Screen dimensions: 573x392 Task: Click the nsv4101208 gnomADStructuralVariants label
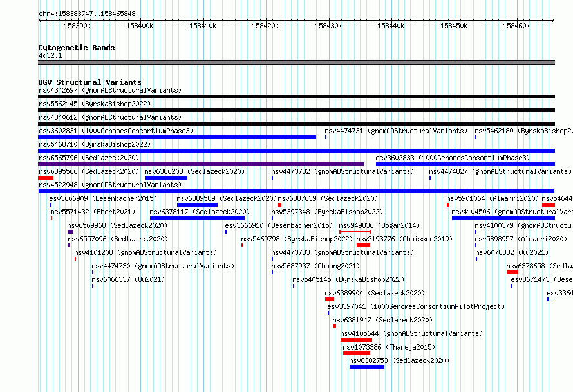(146, 252)
